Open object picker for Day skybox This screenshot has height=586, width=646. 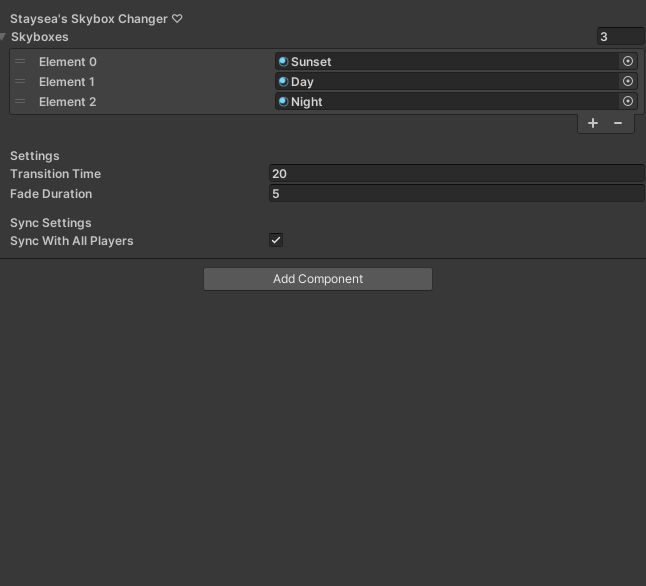pyautogui.click(x=628, y=81)
